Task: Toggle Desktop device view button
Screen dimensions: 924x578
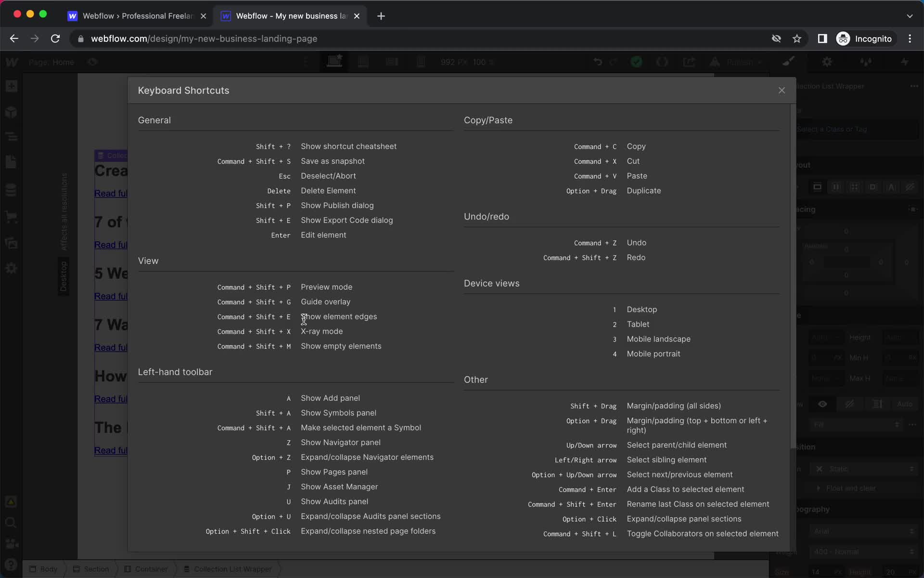Action: coord(336,62)
